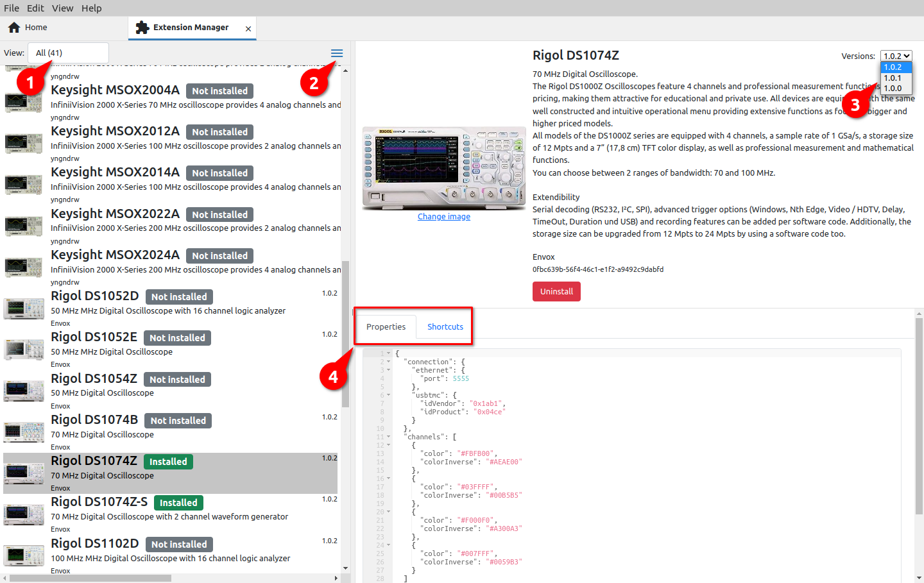Collapse first channel object at line 12
This screenshot has width=924, height=583.
pyautogui.click(x=388, y=445)
